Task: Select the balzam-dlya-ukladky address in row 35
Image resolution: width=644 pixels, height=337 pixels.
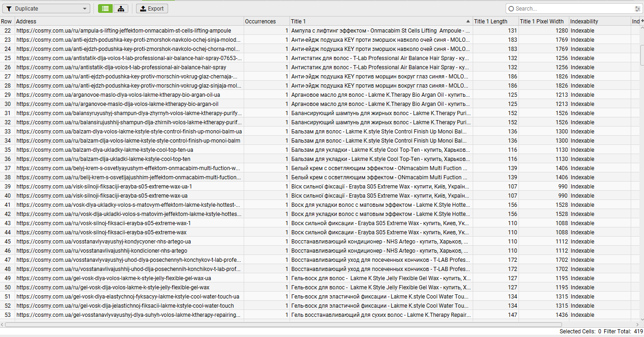Action: (x=129, y=150)
